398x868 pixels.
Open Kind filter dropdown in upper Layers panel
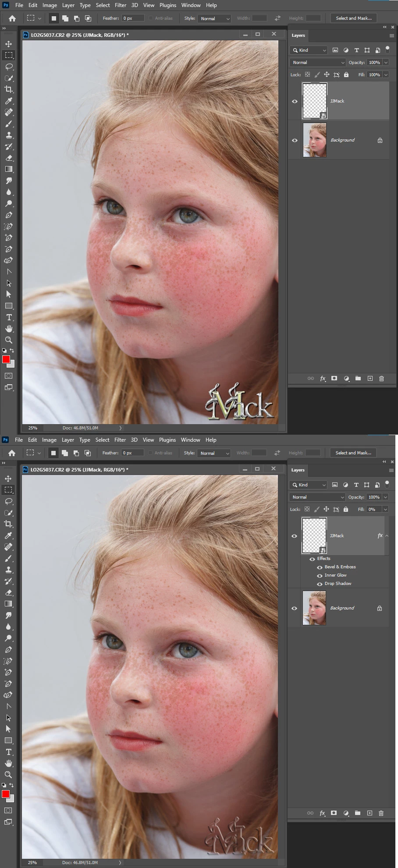309,50
